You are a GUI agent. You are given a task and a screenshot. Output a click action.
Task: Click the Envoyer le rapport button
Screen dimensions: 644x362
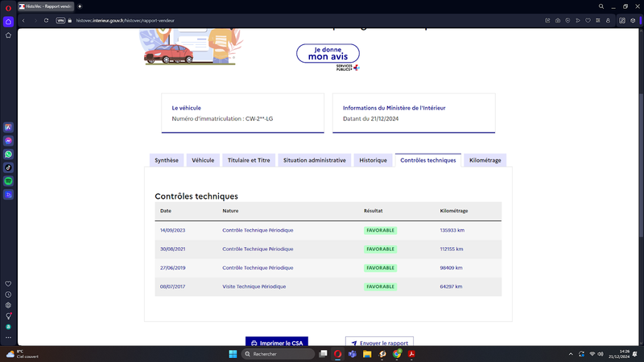tap(379, 343)
